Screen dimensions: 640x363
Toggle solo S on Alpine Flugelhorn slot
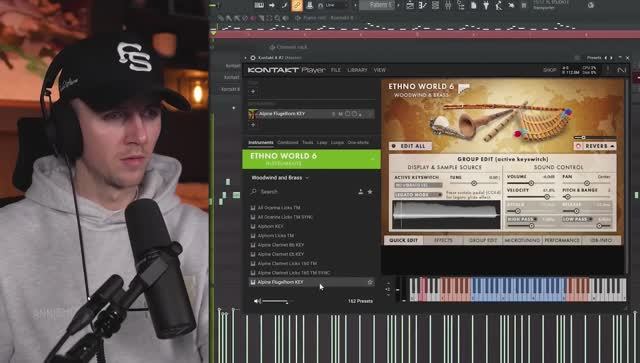click(x=333, y=114)
